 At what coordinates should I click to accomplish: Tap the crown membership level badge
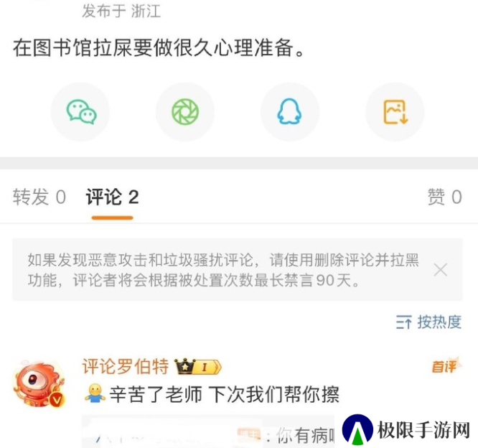coord(198,366)
